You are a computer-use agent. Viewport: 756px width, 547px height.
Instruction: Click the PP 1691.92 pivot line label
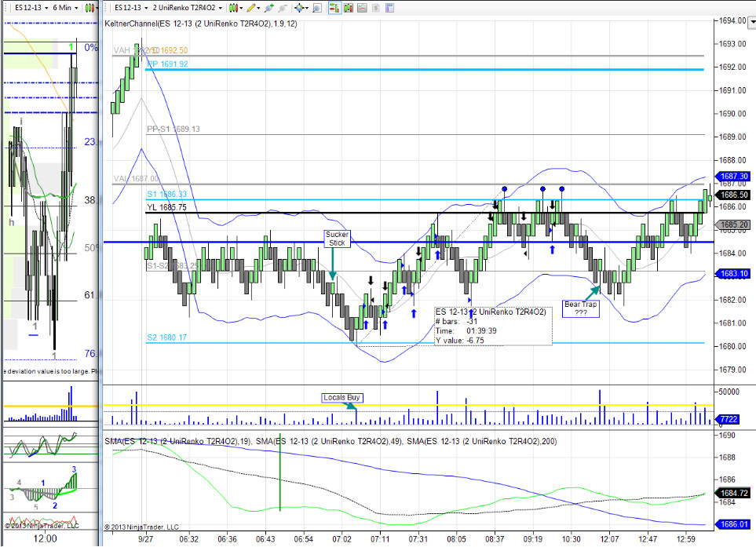(167, 64)
